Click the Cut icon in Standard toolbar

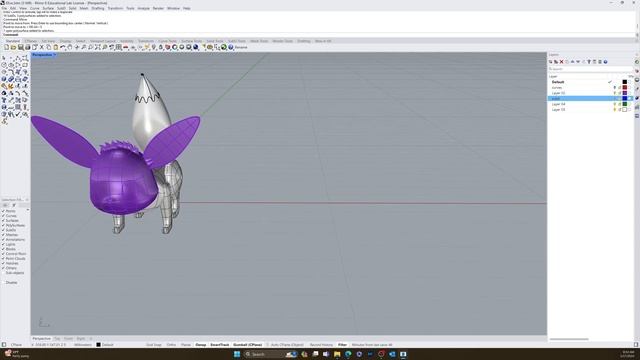[x=42, y=47]
